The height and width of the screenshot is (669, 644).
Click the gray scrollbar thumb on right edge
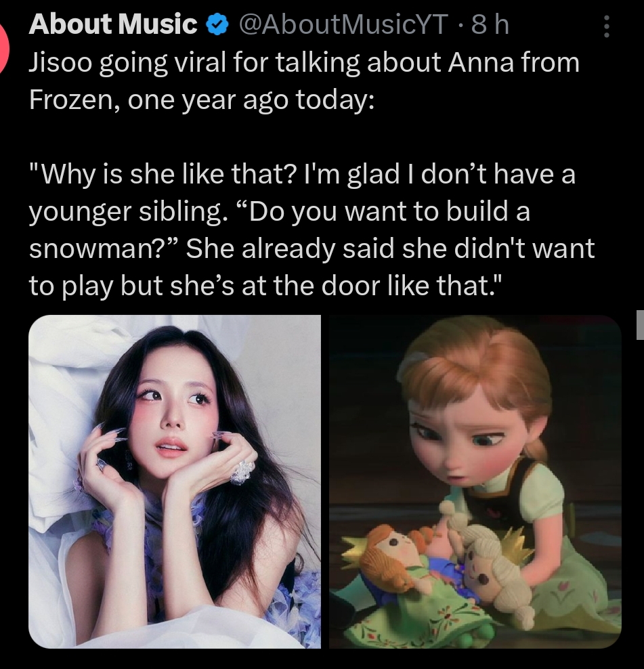tap(640, 325)
